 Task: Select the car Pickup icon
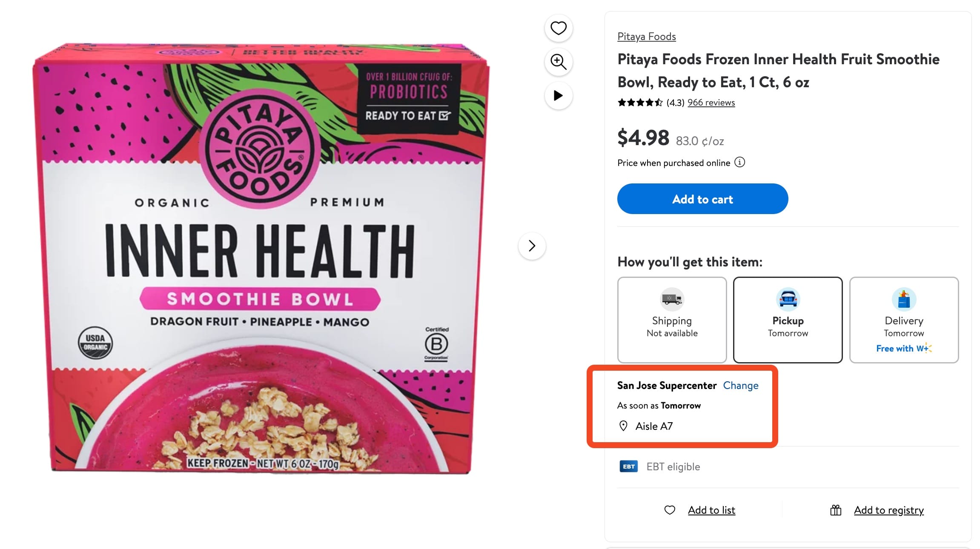click(788, 299)
